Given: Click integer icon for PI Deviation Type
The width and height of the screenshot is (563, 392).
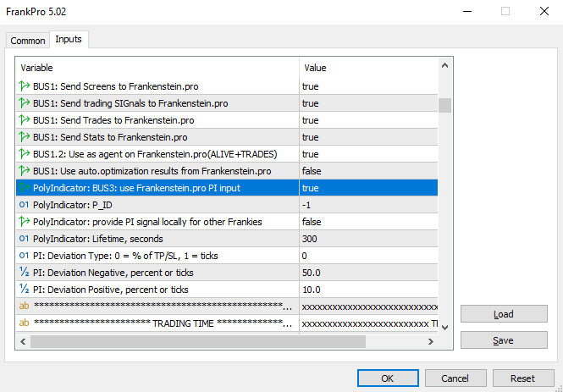Looking at the screenshot, I should (x=24, y=255).
